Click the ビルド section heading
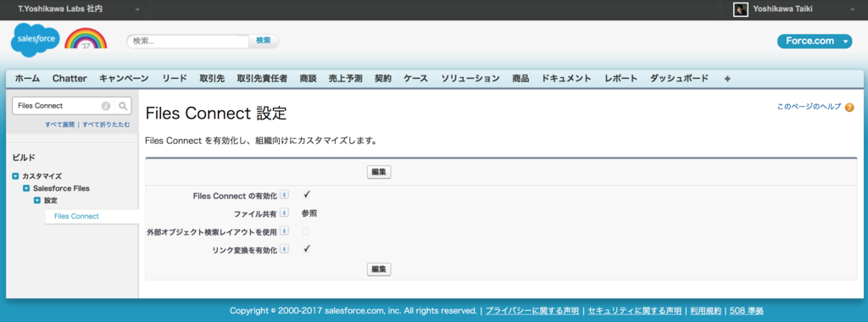868x322 pixels. click(x=24, y=158)
